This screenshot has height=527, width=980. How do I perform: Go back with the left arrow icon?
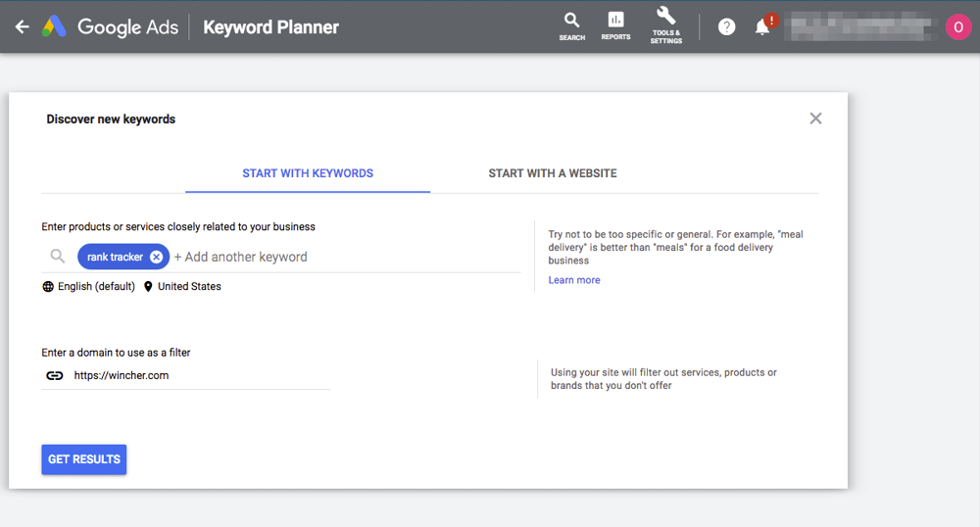23,26
